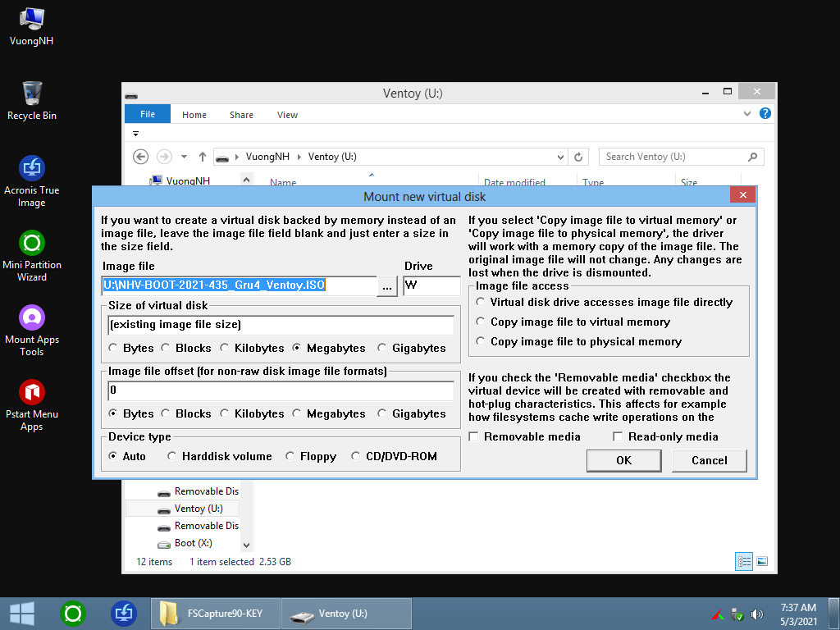Expand the Explorer ribbon chevron

point(746,113)
